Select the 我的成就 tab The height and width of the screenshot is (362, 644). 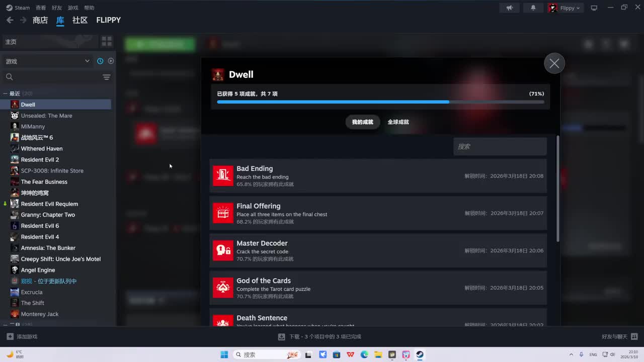click(x=363, y=122)
